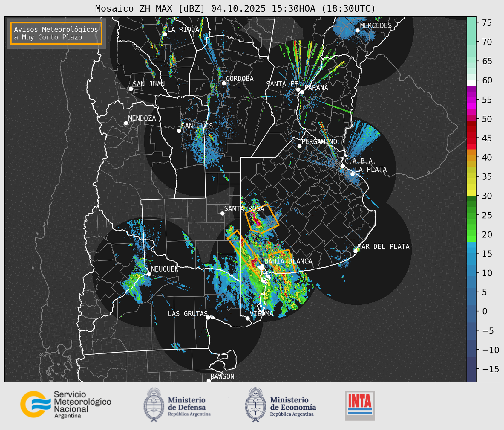The image size is (504, 430).
Task: Click the Mar del Plata marker dot
Action: [356, 251]
